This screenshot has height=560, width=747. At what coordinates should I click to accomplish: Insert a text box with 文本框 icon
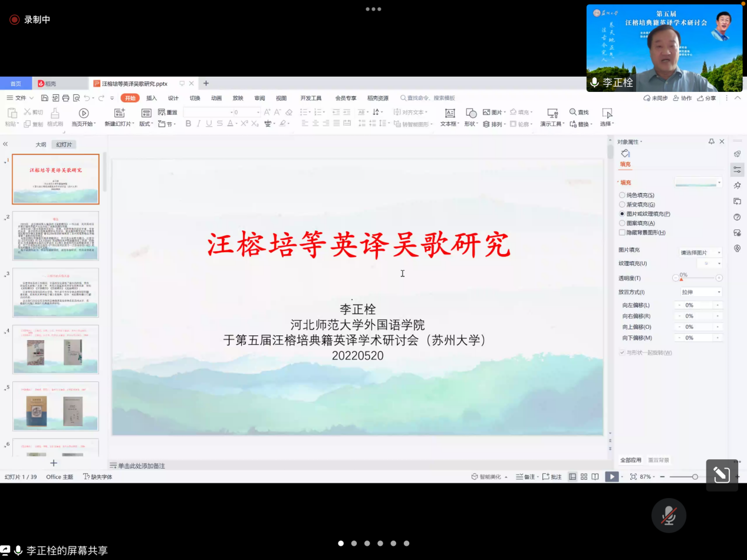(x=450, y=113)
